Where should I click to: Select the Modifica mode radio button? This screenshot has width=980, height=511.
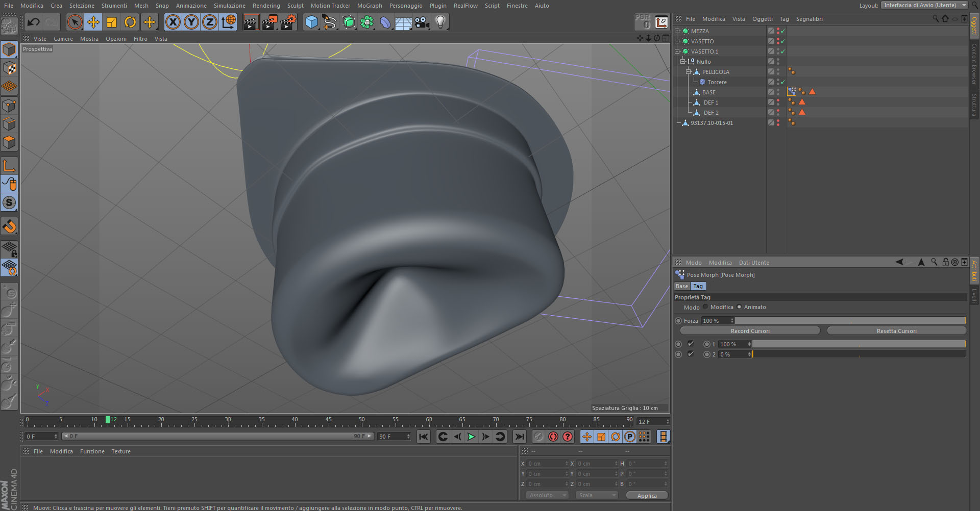(705, 307)
